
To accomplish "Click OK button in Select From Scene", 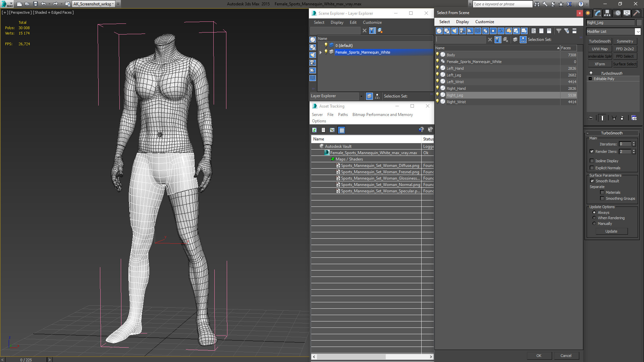I will [x=539, y=356].
